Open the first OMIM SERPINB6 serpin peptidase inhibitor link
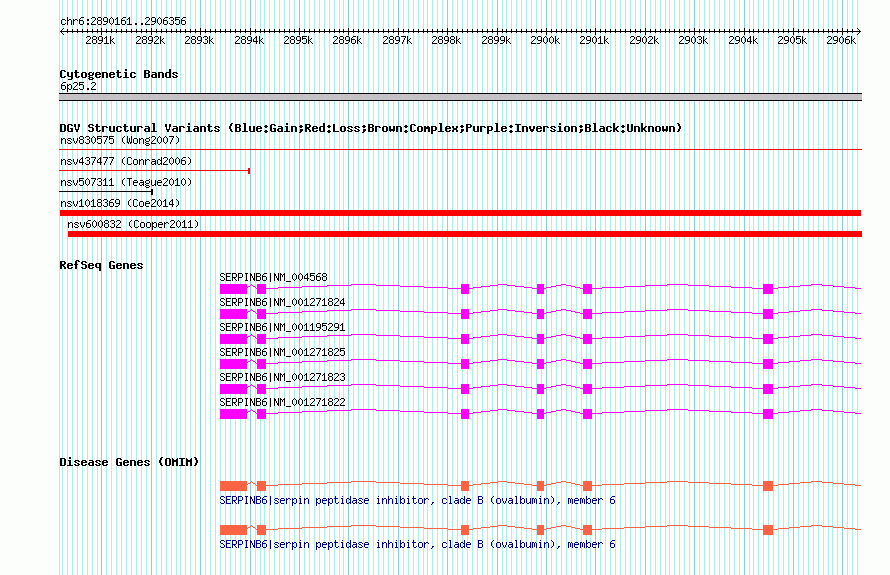This screenshot has width=890, height=575. click(417, 501)
